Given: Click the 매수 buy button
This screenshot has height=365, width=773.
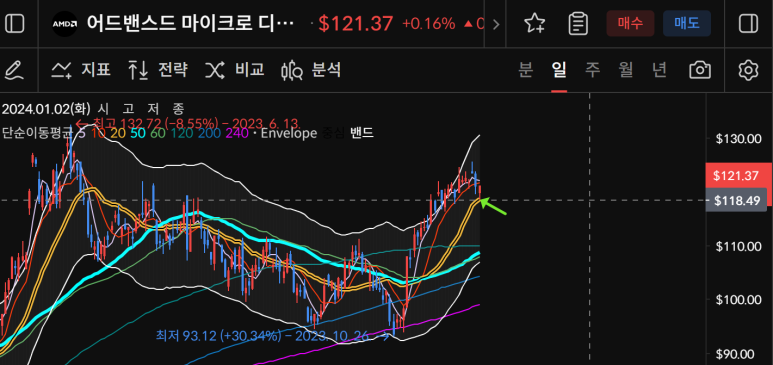Looking at the screenshot, I should coord(630,23).
